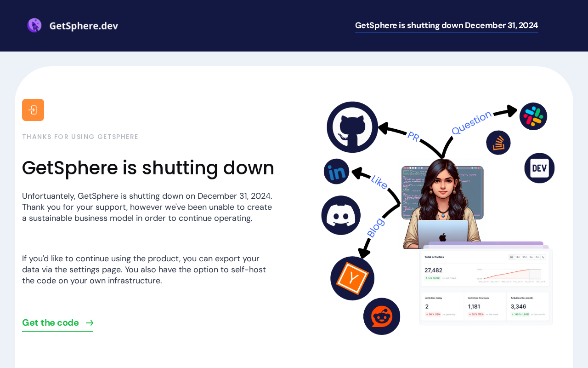Select the Slack logo icon

click(533, 116)
